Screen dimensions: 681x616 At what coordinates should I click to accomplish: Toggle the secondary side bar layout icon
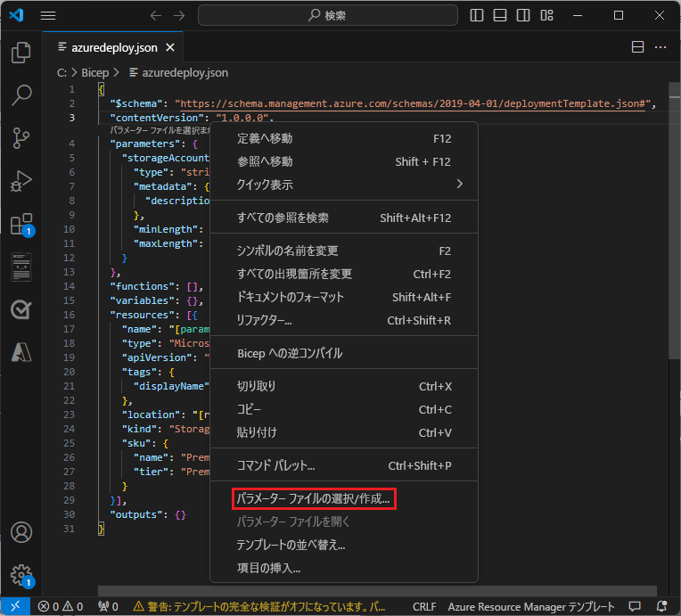click(523, 16)
